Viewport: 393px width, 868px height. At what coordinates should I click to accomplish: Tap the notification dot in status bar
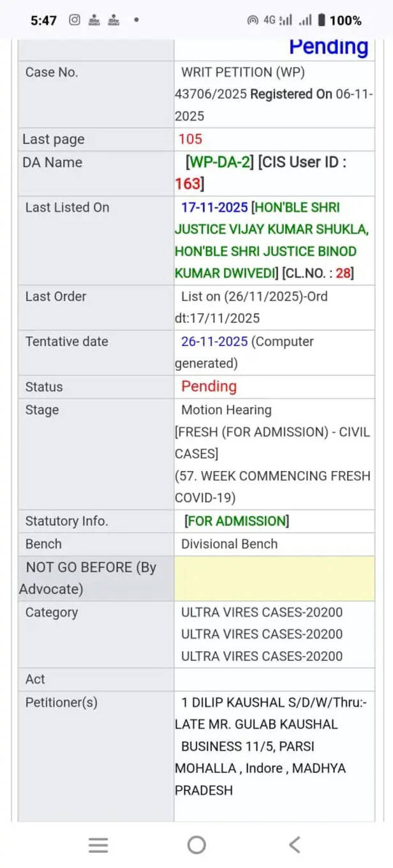tap(136, 20)
